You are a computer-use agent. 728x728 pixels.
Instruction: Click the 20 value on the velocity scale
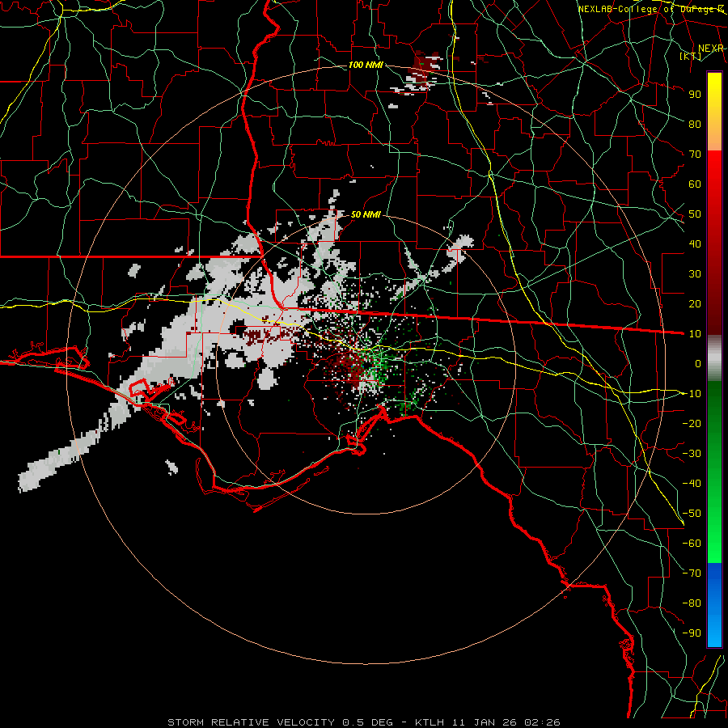click(x=695, y=303)
